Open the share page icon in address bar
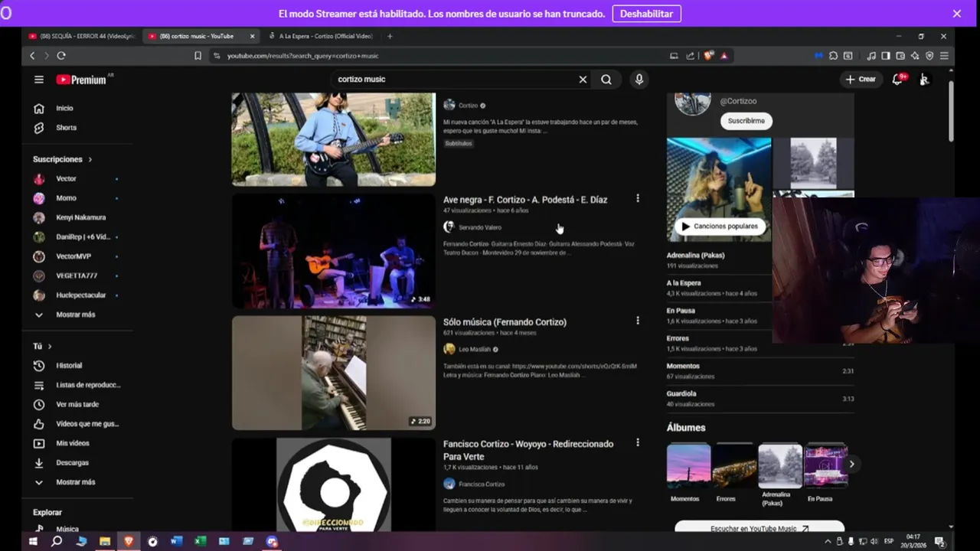The image size is (980, 551). pos(690,56)
